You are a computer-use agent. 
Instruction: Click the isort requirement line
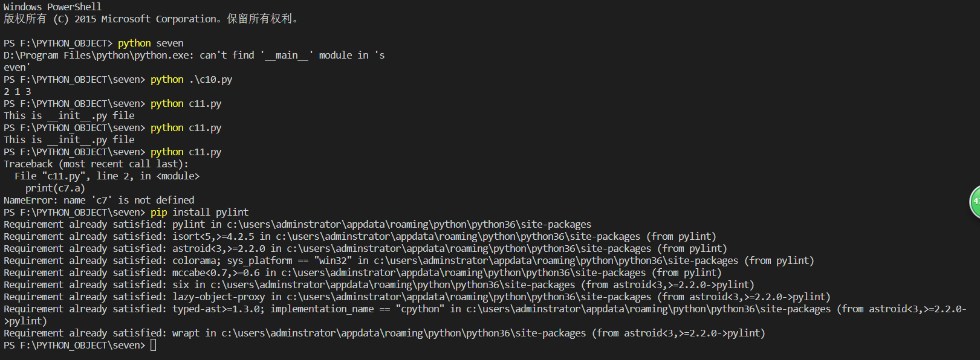[x=360, y=236]
